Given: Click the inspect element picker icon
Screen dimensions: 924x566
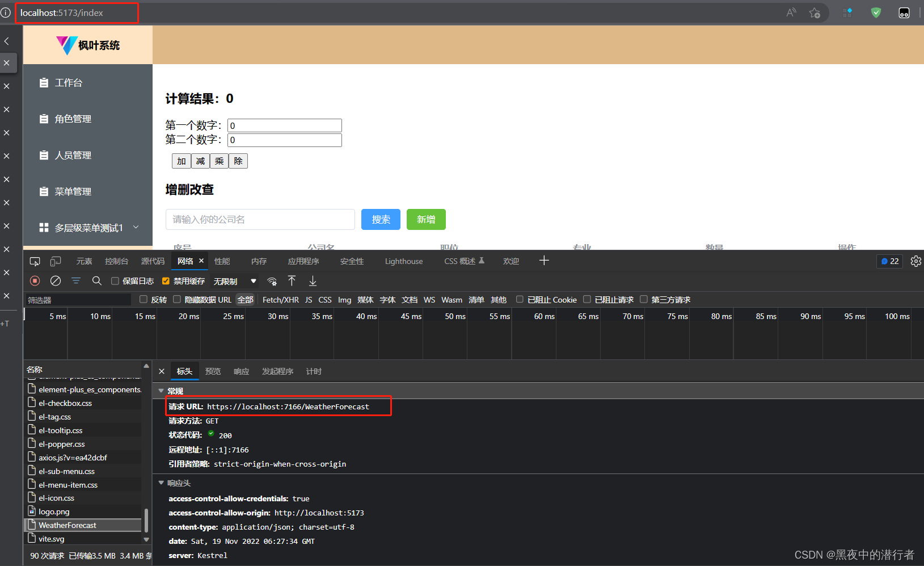Looking at the screenshot, I should 35,261.
